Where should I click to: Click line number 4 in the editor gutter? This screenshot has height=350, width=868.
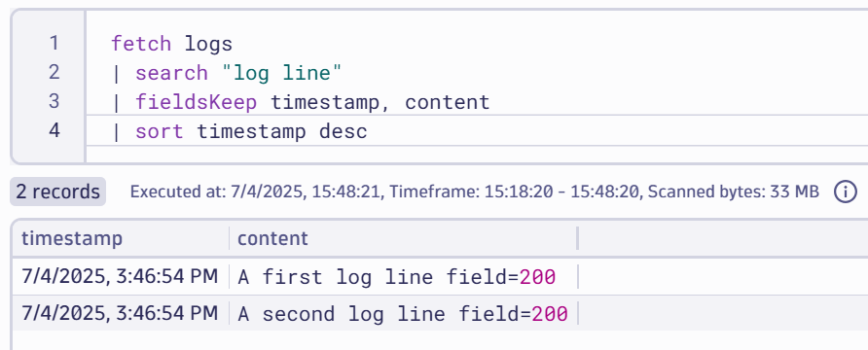[54, 131]
